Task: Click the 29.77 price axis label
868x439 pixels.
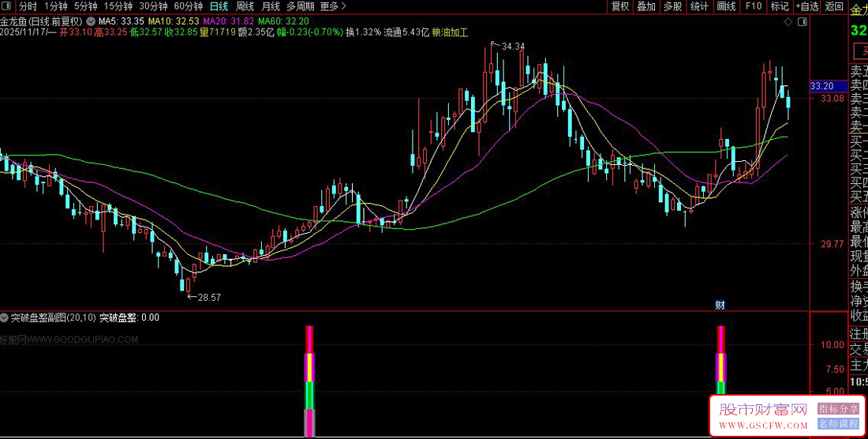Action: pos(833,243)
